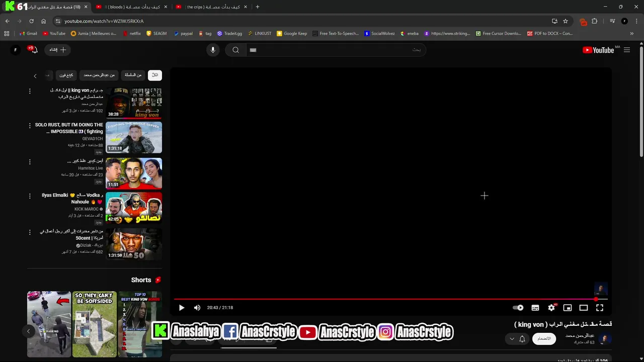
Task: Open the subscription notification bell dropdown
Action: 518,339
